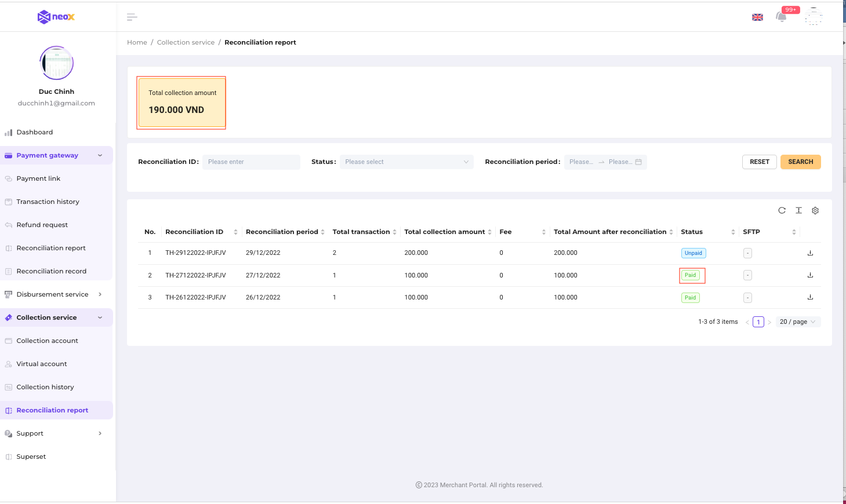846x504 pixels.
Task: Open the Status select dropdown
Action: click(x=406, y=162)
